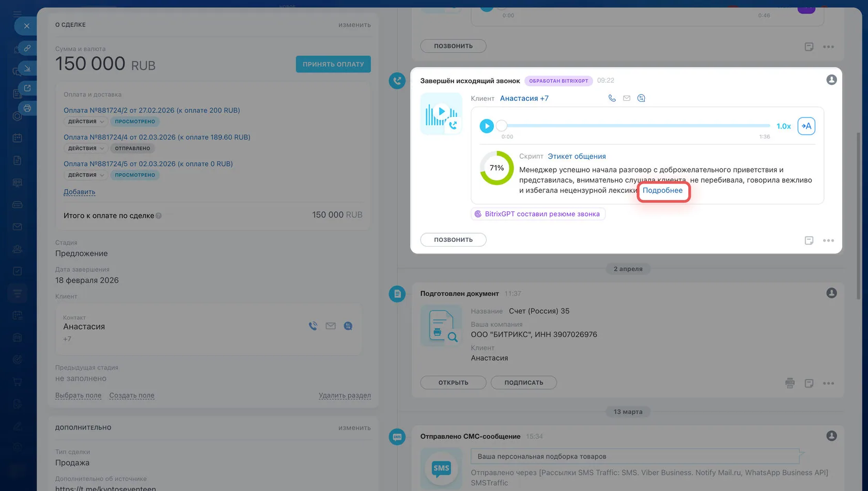Open chat icon next to client name in call card
Viewport: 868px width, 491px height.
click(x=641, y=98)
